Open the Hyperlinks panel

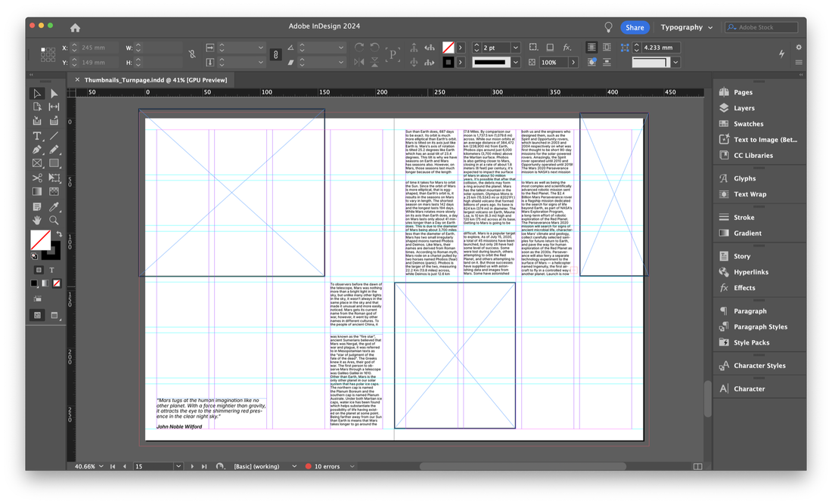click(751, 273)
